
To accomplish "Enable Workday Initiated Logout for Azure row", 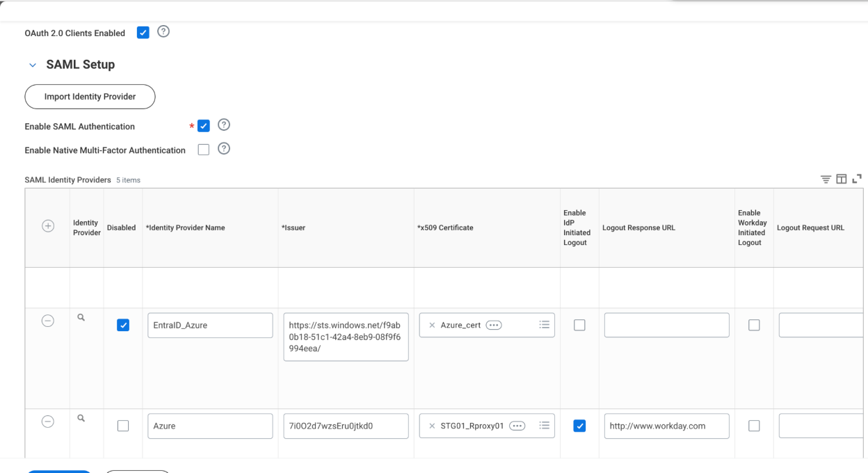I will click(754, 426).
